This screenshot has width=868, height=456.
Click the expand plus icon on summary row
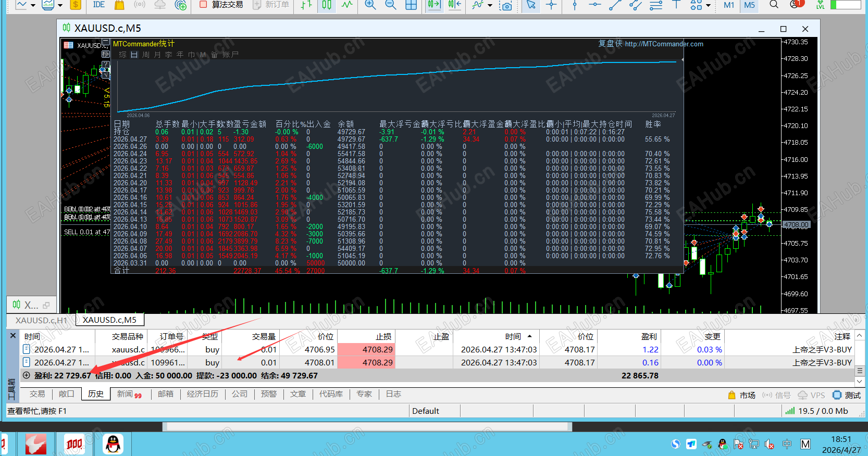(x=27, y=375)
